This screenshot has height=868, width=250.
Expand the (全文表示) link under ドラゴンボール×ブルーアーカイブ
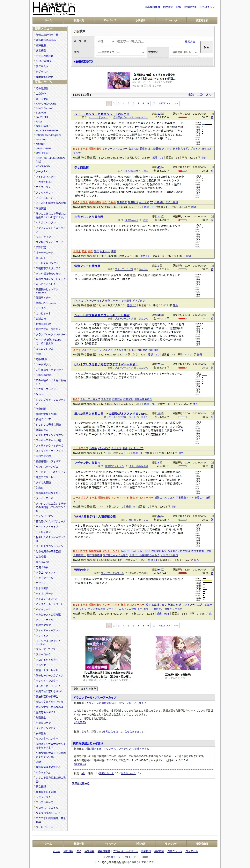pos(80,722)
